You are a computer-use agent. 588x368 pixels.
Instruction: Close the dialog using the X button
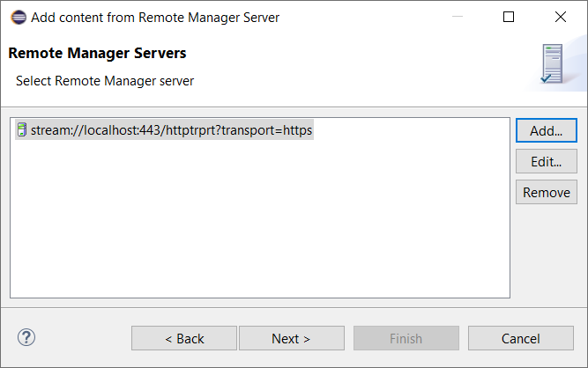561,17
